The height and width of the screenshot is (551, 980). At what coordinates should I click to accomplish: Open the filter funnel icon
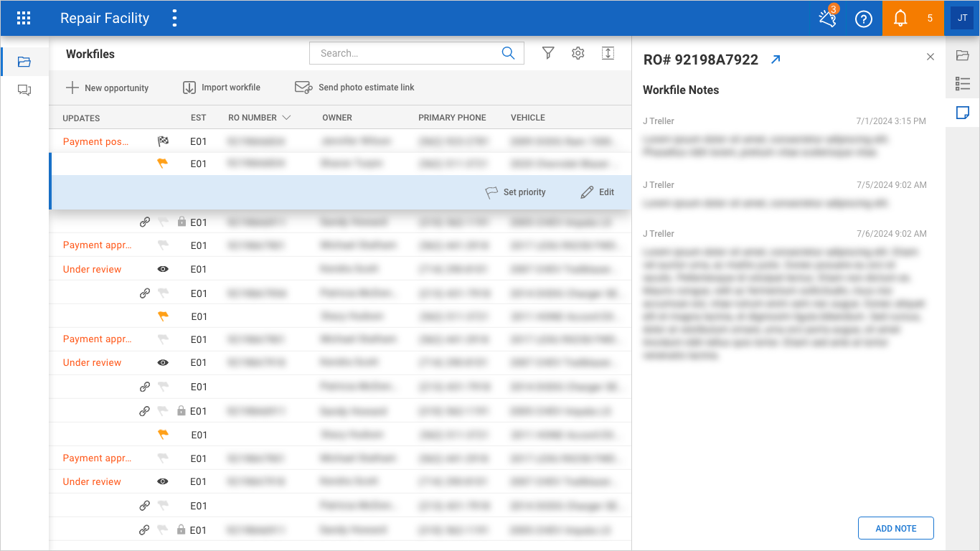(x=548, y=53)
